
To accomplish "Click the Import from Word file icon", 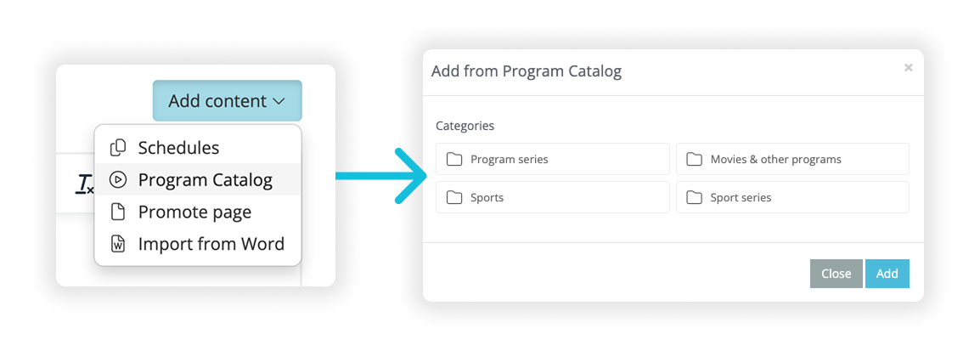I will coord(118,244).
